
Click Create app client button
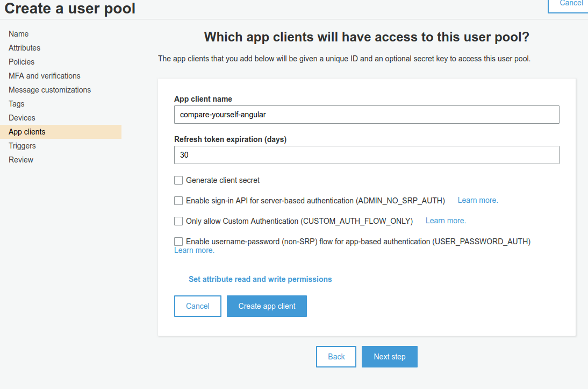(267, 306)
